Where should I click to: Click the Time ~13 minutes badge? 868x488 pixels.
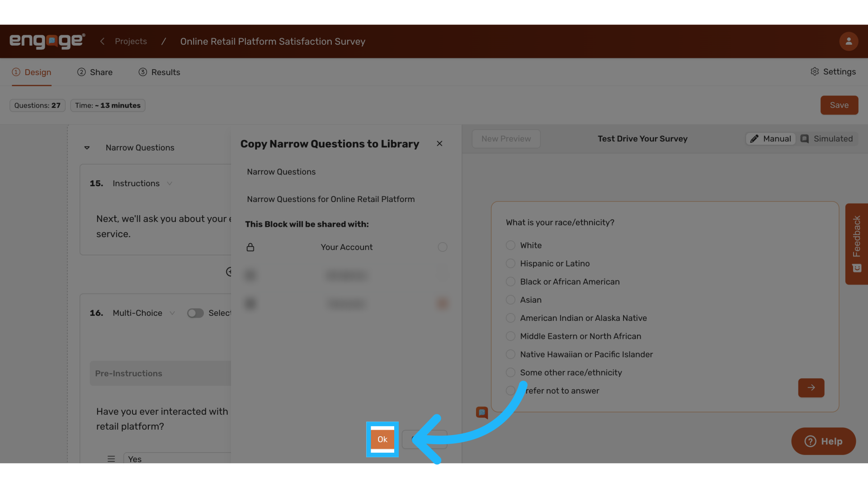(x=108, y=105)
